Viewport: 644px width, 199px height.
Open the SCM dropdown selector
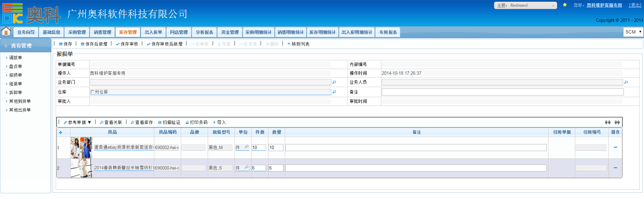pos(633,32)
